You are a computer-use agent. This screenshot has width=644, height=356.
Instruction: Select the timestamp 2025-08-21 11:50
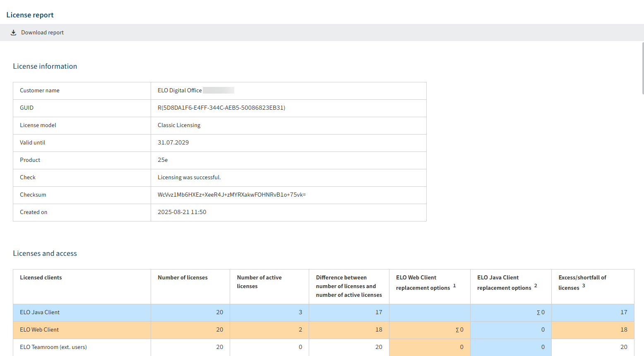182,212
